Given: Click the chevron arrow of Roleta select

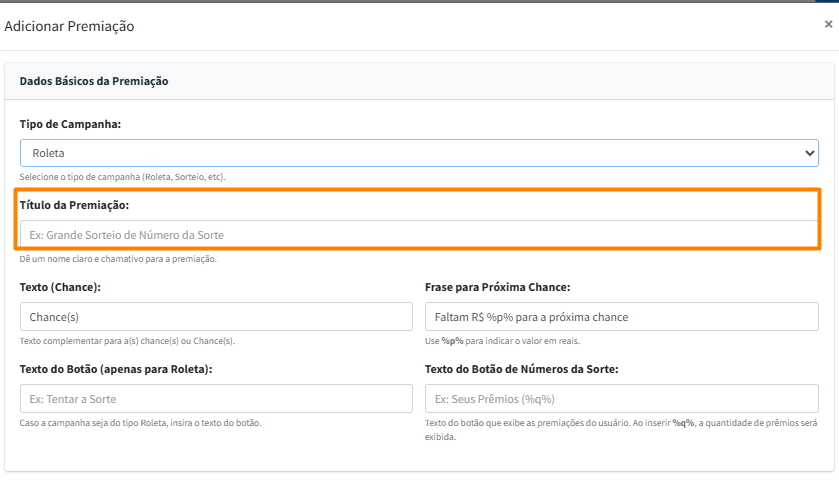Looking at the screenshot, I should click(809, 153).
